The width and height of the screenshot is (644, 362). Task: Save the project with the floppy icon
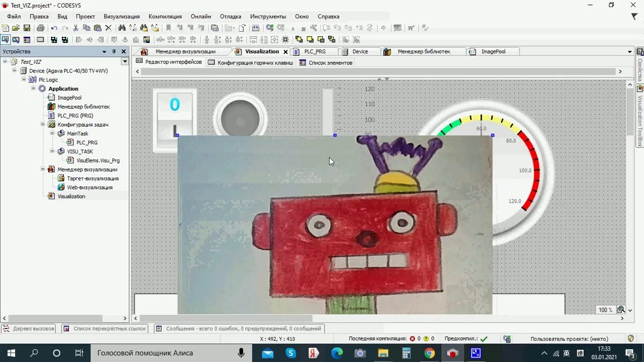click(x=27, y=28)
